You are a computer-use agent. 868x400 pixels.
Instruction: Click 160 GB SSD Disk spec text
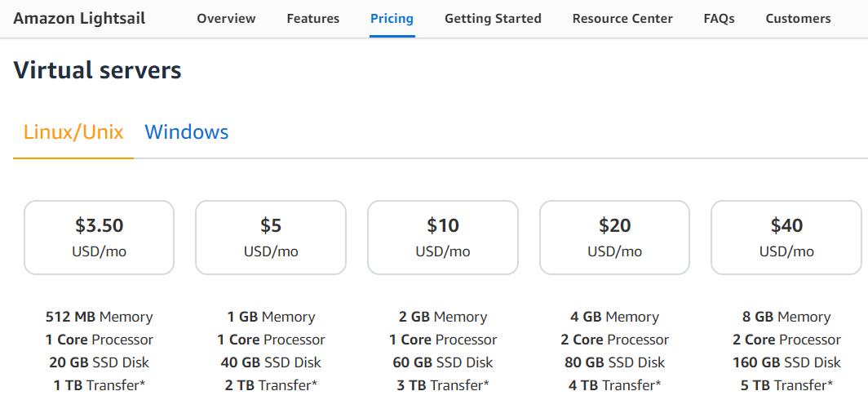[x=786, y=362]
